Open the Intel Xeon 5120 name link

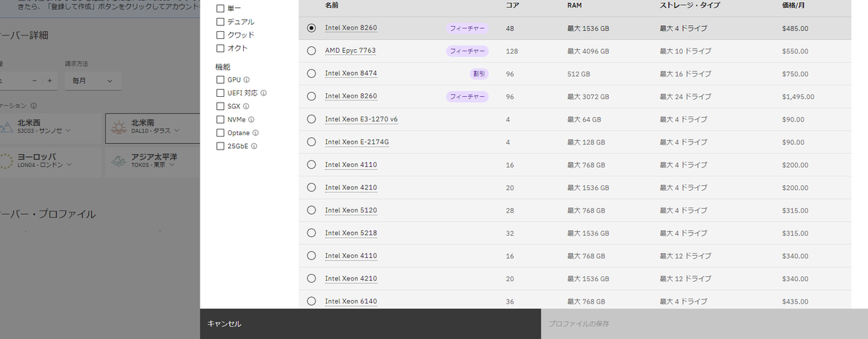[351, 210]
